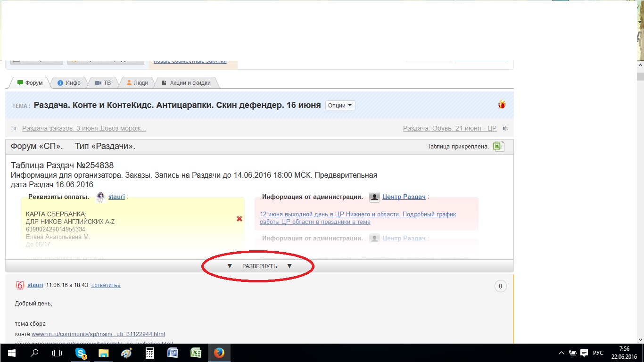Expand the table with РАЗВЕРНУТЬ
The image size is (644, 362).
259,266
